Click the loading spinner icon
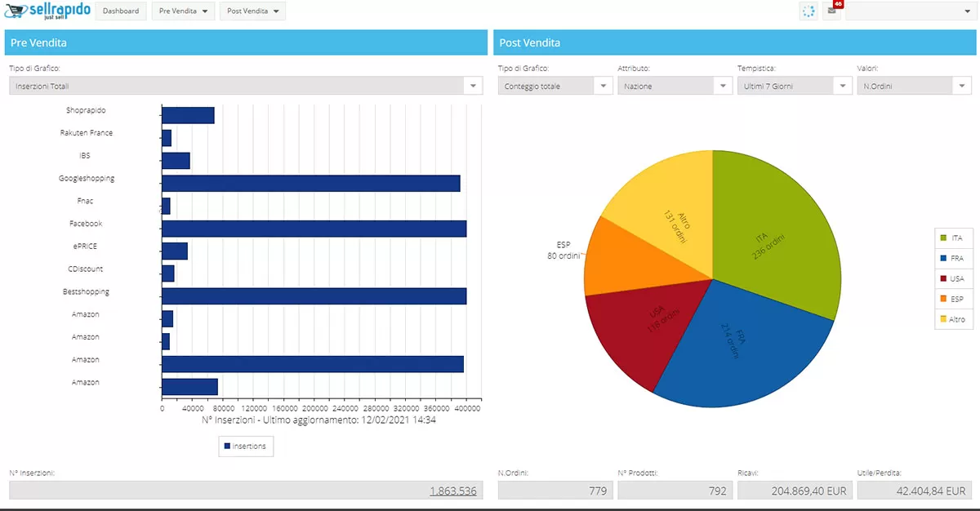Image resolution: width=980 pixels, height=511 pixels. pyautogui.click(x=808, y=11)
